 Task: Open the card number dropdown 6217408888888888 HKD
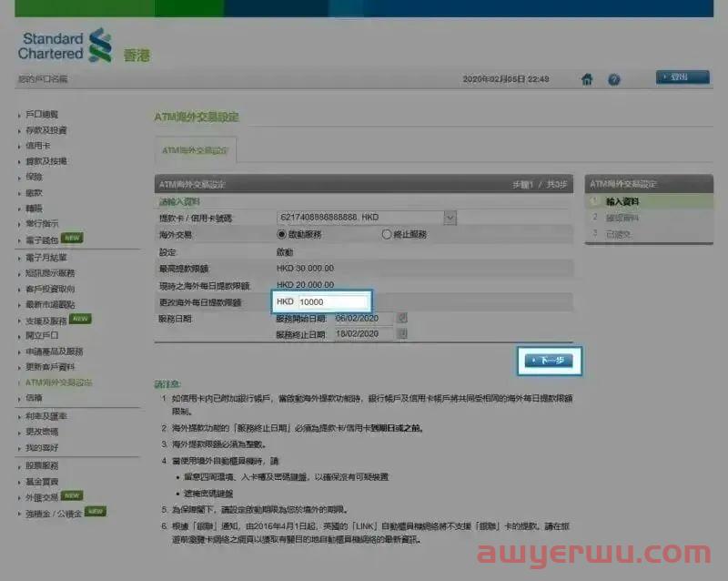(x=367, y=218)
